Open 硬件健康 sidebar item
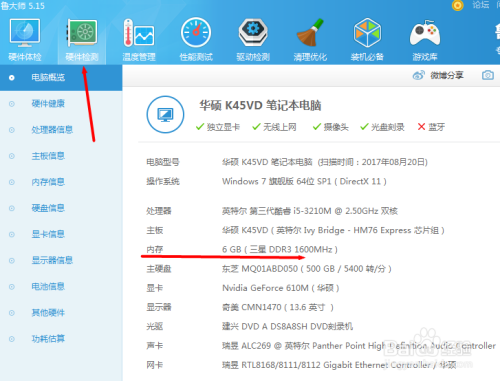The image size is (500, 381). pyautogui.click(x=61, y=104)
